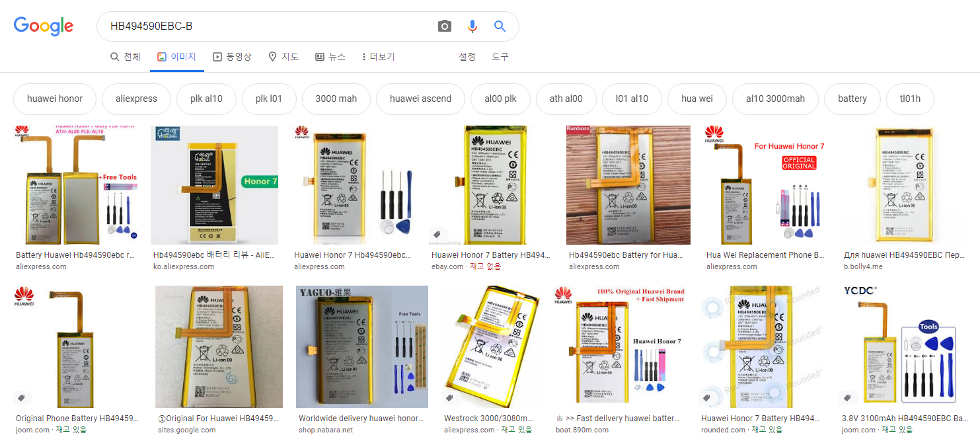Apply the '3000 mah' chip
The image size is (980, 441).
coord(336,99)
